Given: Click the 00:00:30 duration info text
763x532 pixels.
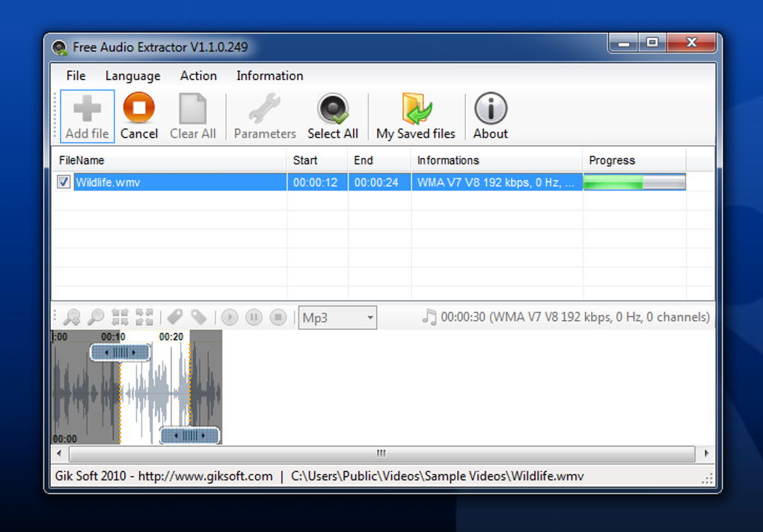Looking at the screenshot, I should [575, 317].
